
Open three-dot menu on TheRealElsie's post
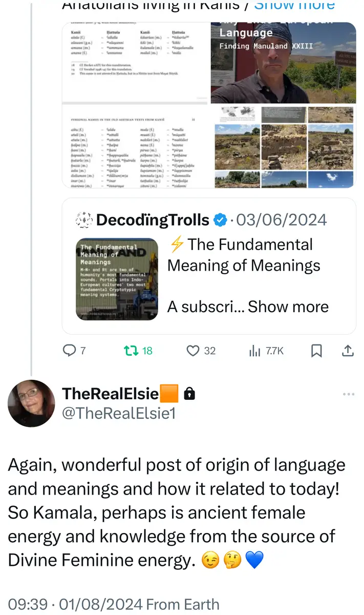point(348,394)
